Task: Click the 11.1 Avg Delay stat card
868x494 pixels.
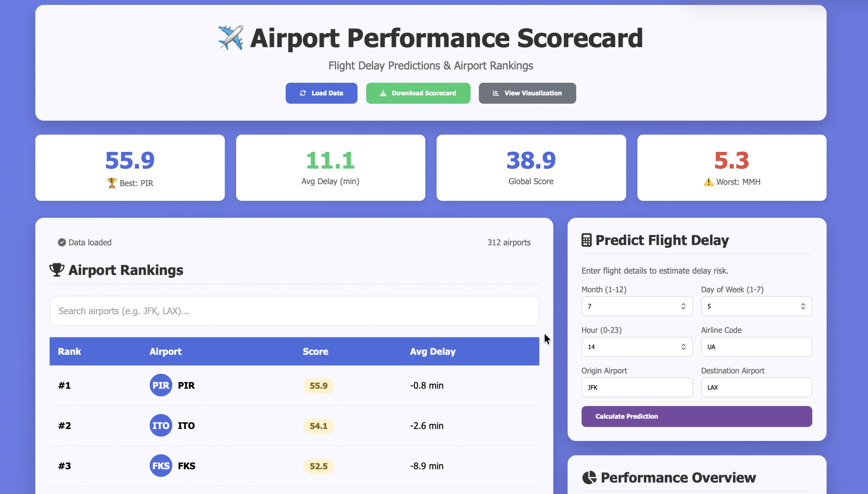Action: [x=330, y=168]
